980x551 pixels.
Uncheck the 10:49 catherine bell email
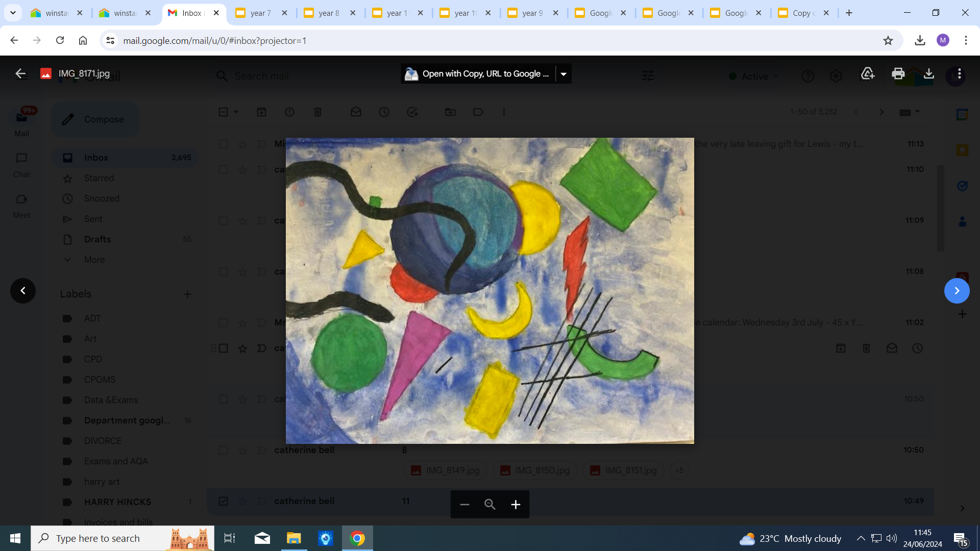pyautogui.click(x=223, y=501)
